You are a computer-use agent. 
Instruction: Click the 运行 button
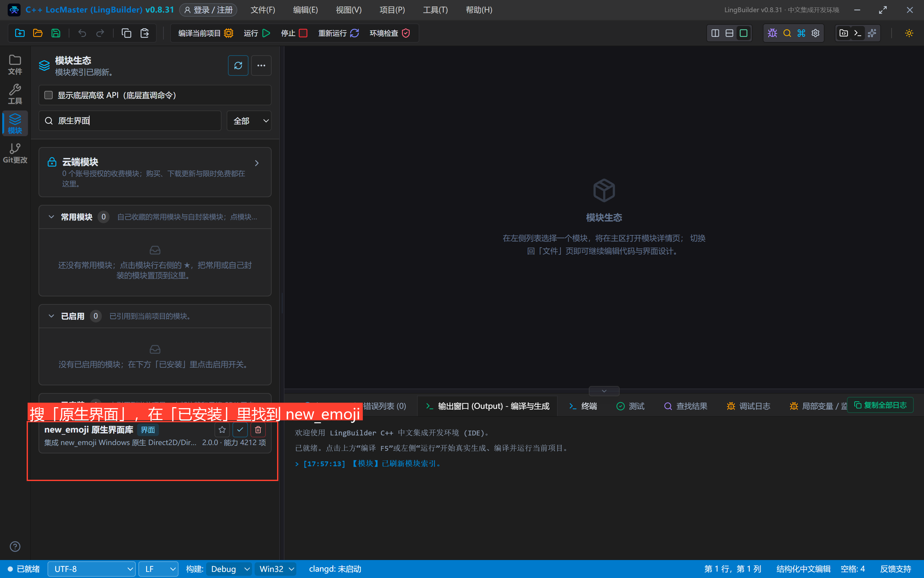coord(257,33)
